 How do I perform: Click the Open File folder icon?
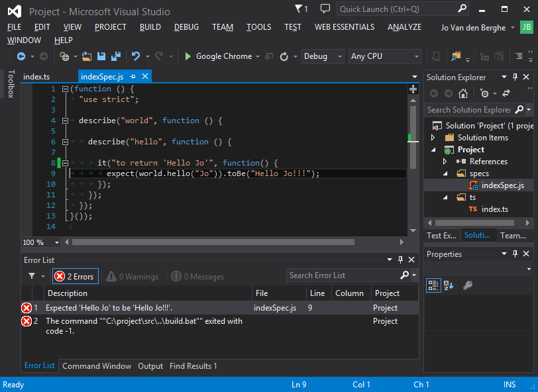click(x=87, y=56)
